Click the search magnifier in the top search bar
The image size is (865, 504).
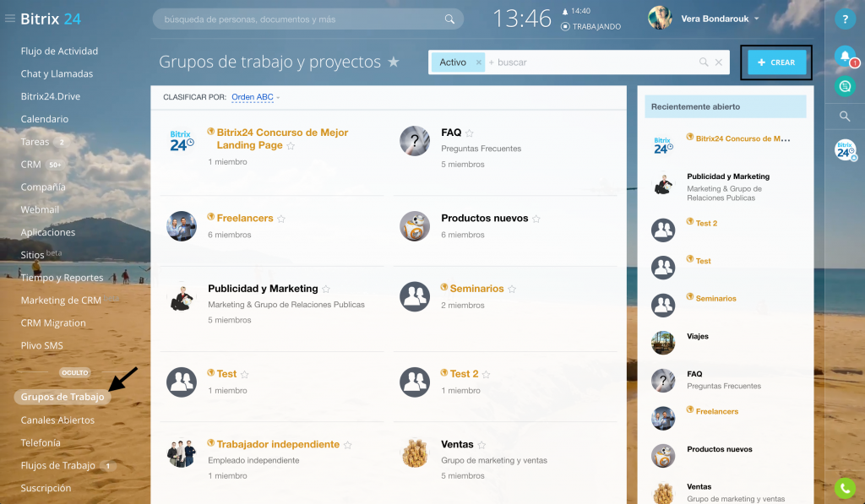(449, 19)
